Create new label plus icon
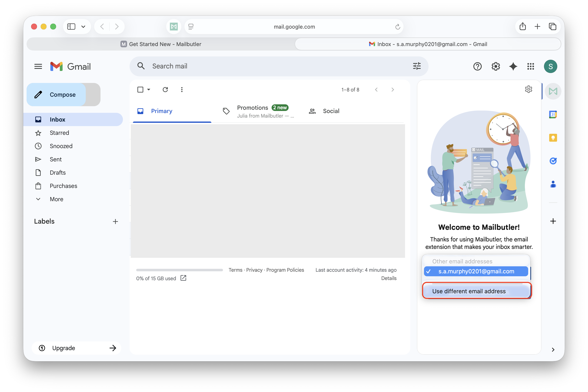 [x=115, y=222]
